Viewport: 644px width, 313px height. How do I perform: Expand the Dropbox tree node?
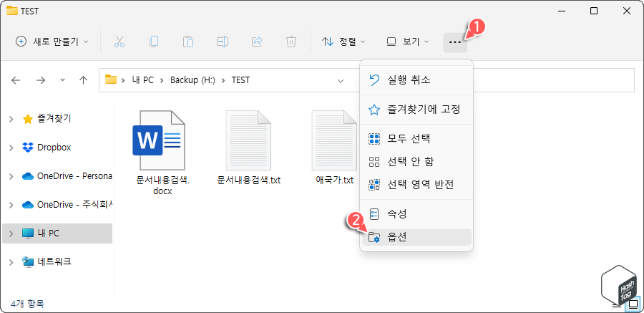pos(11,148)
